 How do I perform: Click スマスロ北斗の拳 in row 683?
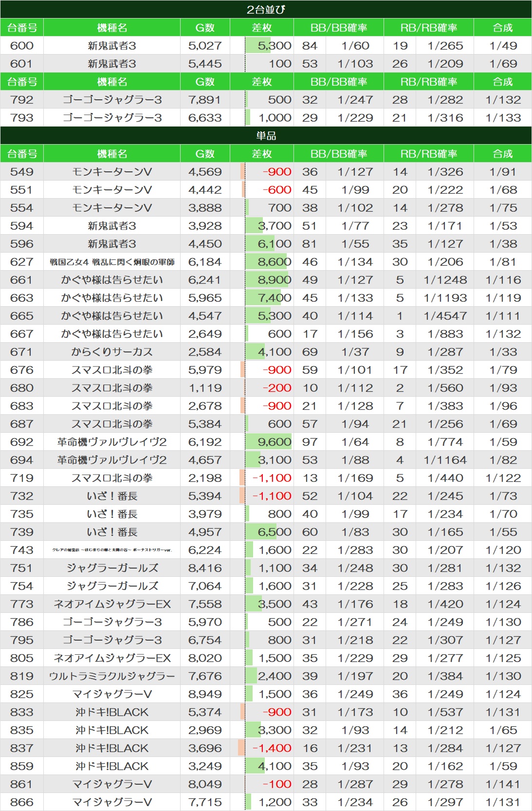coord(112,406)
